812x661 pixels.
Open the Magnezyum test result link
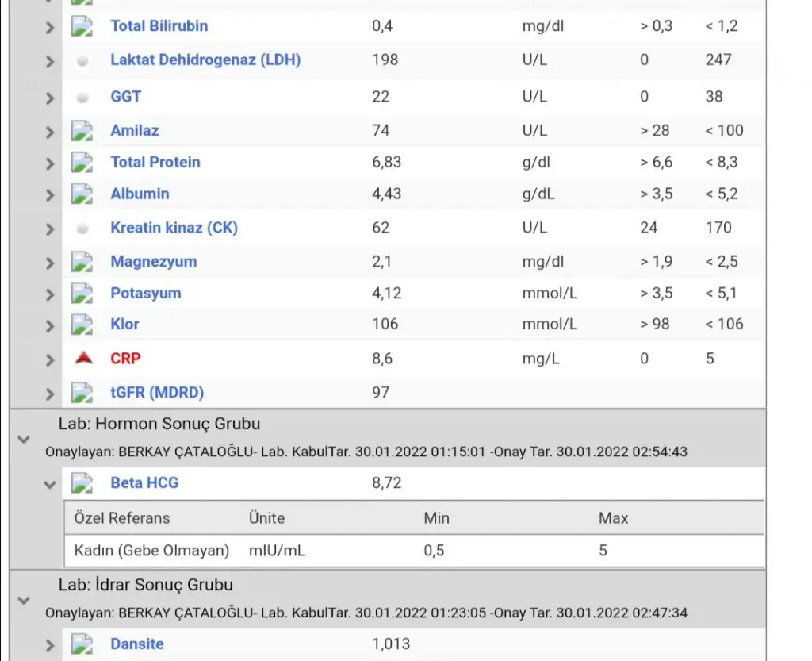(153, 261)
